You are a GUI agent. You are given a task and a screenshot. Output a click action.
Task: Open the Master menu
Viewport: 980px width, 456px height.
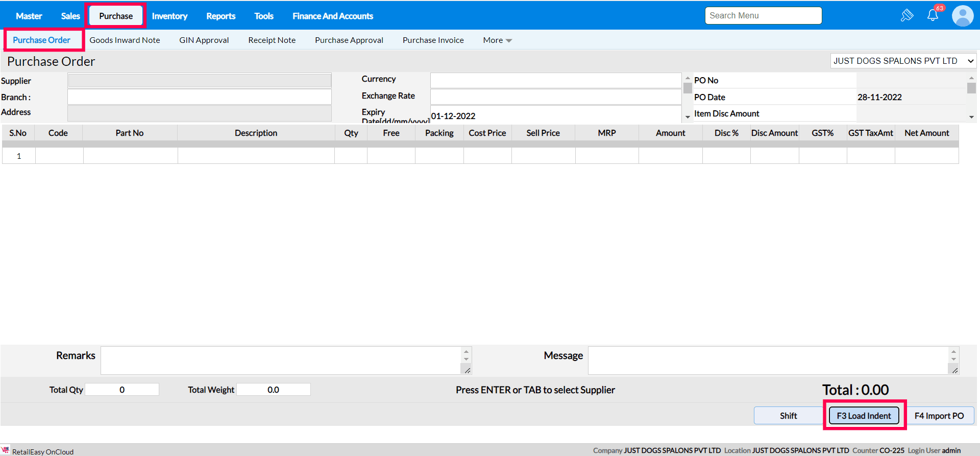tap(29, 16)
